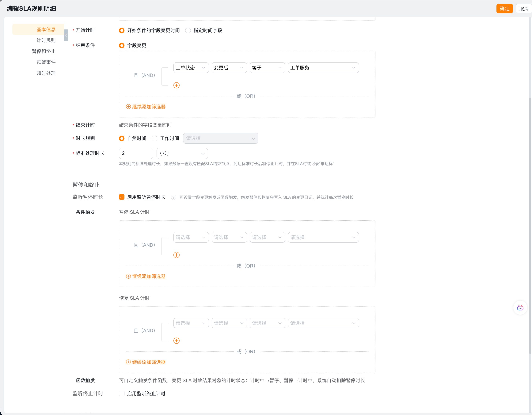Open the 小时 unit dropdown

182,153
